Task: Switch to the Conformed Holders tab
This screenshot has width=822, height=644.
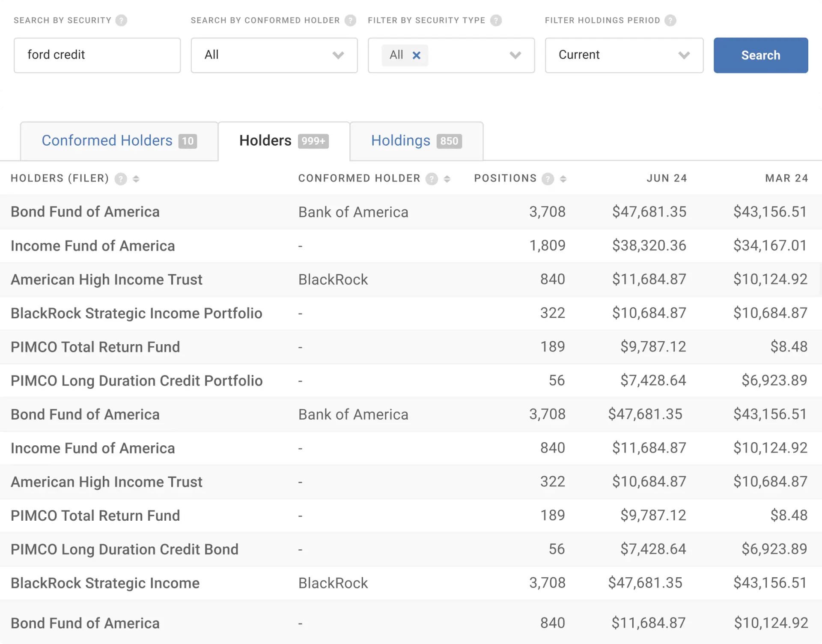Action: (119, 141)
